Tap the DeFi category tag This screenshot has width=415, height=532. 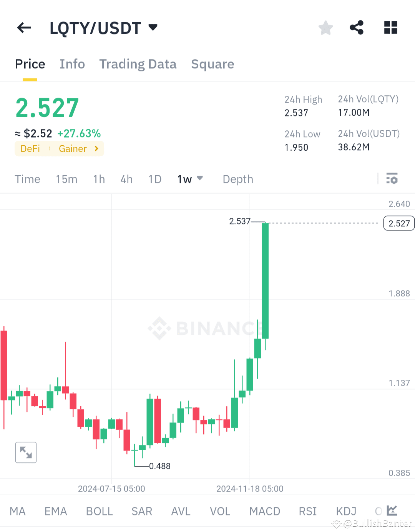pos(30,148)
